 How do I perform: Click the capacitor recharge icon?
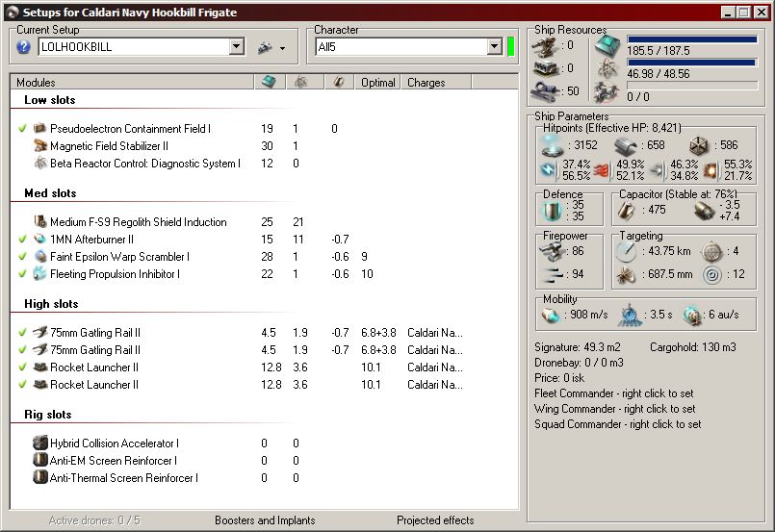[x=704, y=211]
